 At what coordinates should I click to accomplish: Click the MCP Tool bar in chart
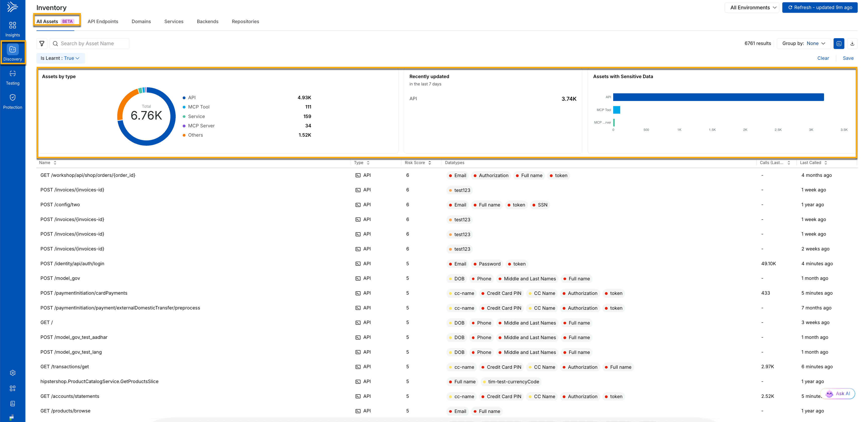(617, 110)
